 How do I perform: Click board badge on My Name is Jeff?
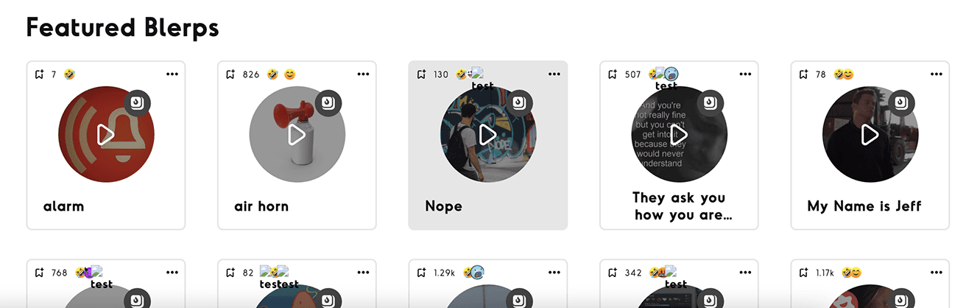pos(902,102)
